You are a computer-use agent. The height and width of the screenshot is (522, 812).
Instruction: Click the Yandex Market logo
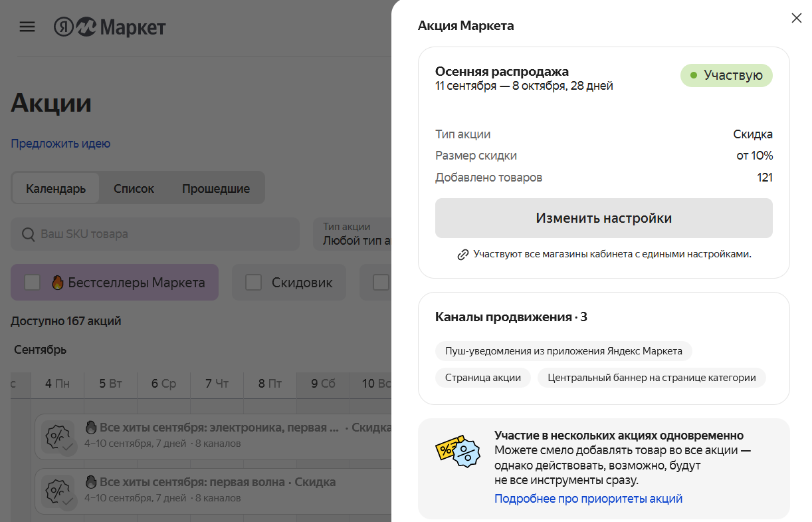pyautogui.click(x=110, y=27)
